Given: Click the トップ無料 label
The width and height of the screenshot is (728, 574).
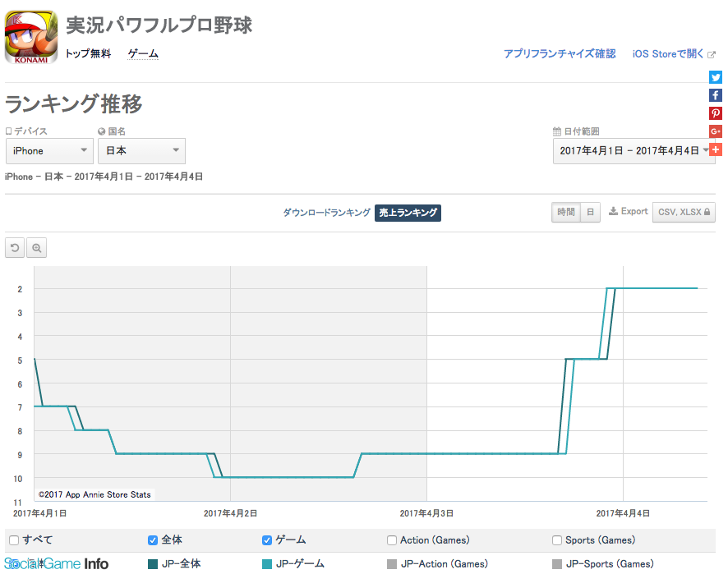Looking at the screenshot, I should click(x=88, y=54).
